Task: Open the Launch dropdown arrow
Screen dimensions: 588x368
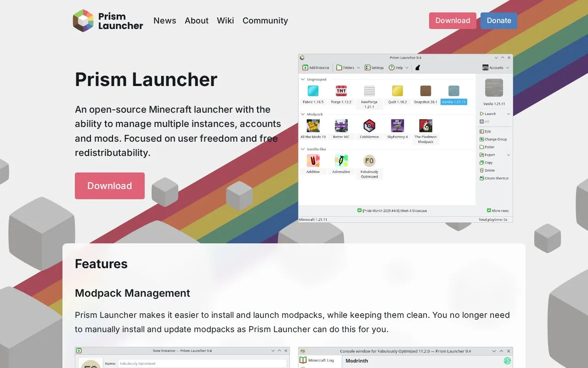Action: tap(508, 114)
